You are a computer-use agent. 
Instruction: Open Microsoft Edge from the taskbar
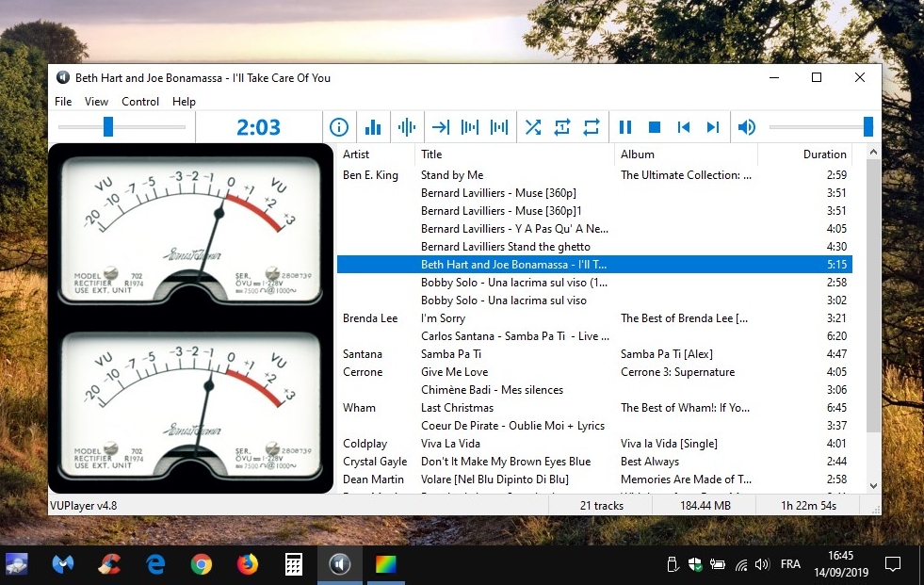pos(155,564)
